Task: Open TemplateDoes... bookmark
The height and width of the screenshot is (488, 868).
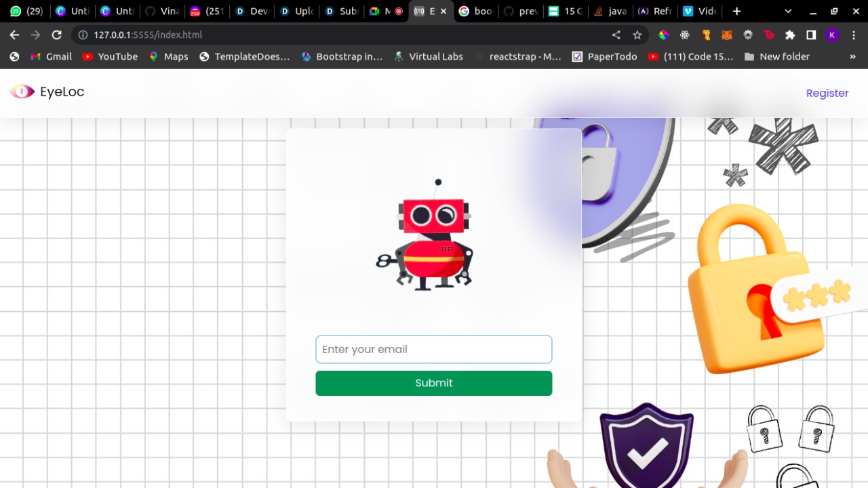Action: click(x=244, y=56)
